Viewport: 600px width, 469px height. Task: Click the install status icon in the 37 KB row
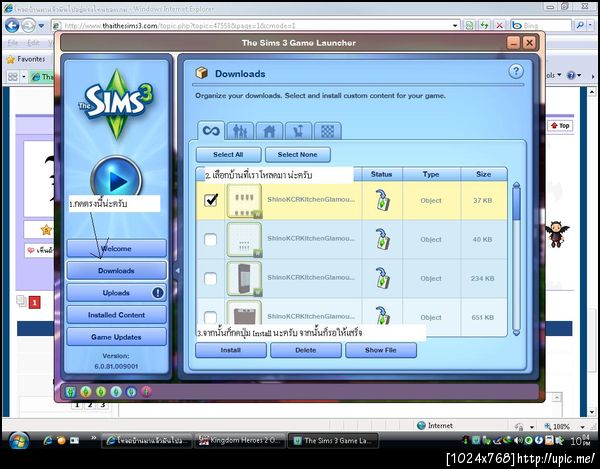point(382,200)
